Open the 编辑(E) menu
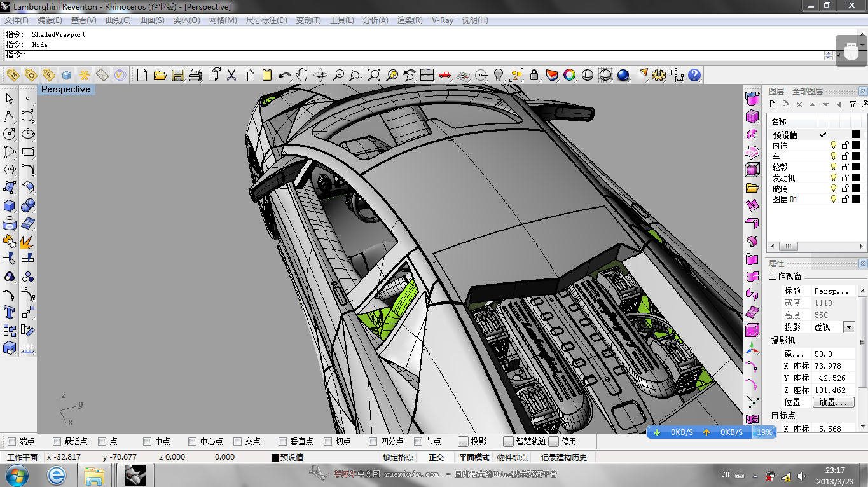 [50, 20]
